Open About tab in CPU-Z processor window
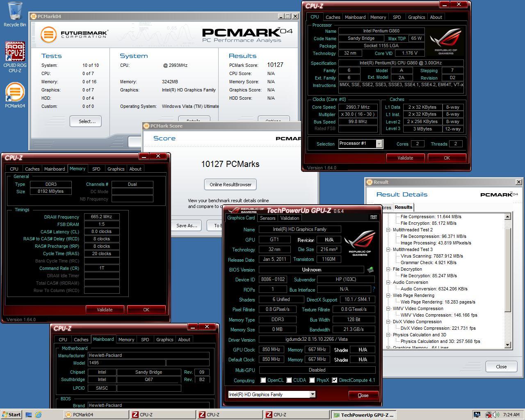Image resolution: width=525 pixels, height=420 pixels. [x=436, y=17]
